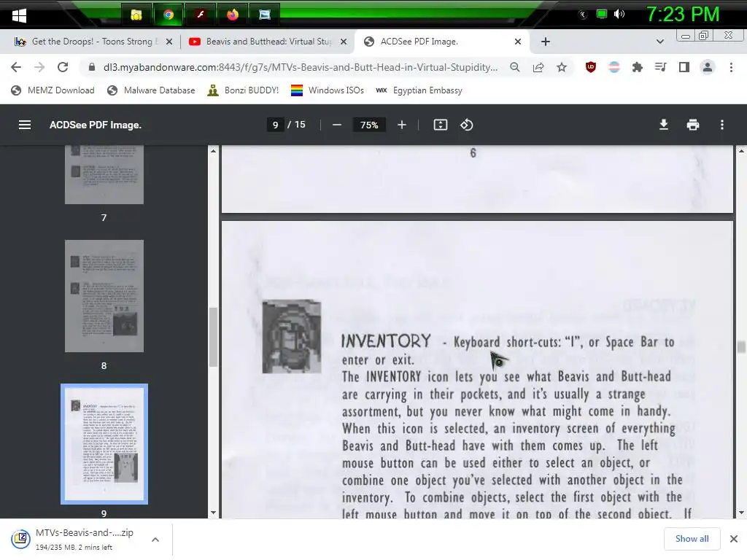The image size is (747, 560).
Task: Open the Chrome three-dot menu
Action: [x=731, y=67]
